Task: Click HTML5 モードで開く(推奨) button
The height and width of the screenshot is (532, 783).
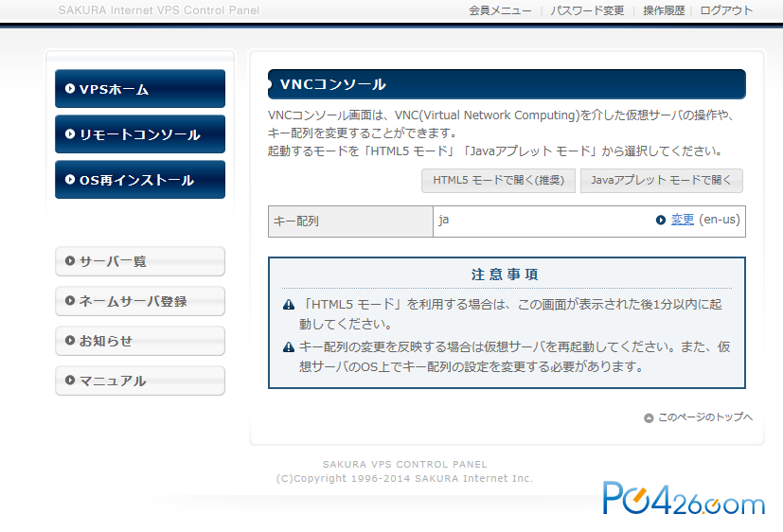Action: click(498, 181)
